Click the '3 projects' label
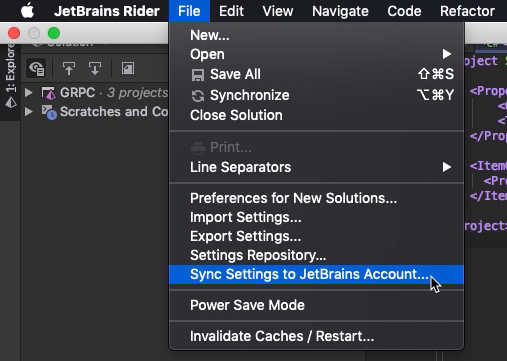The image size is (507, 361). [137, 93]
